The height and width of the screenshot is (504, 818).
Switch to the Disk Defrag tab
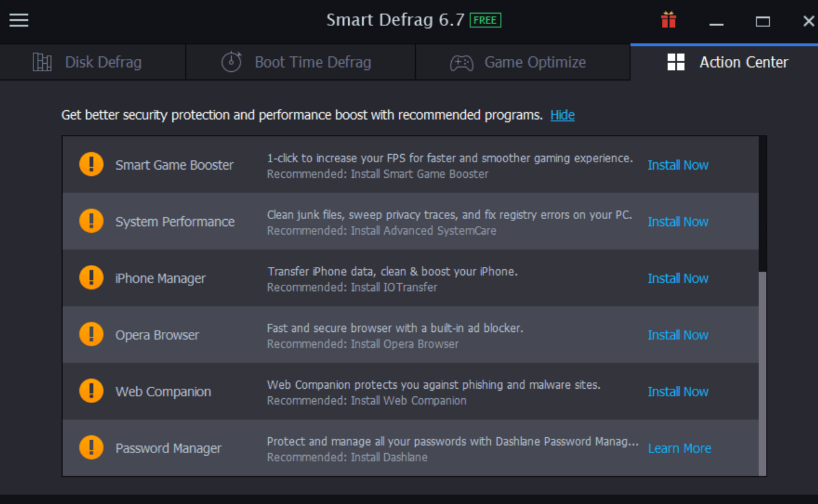point(103,62)
